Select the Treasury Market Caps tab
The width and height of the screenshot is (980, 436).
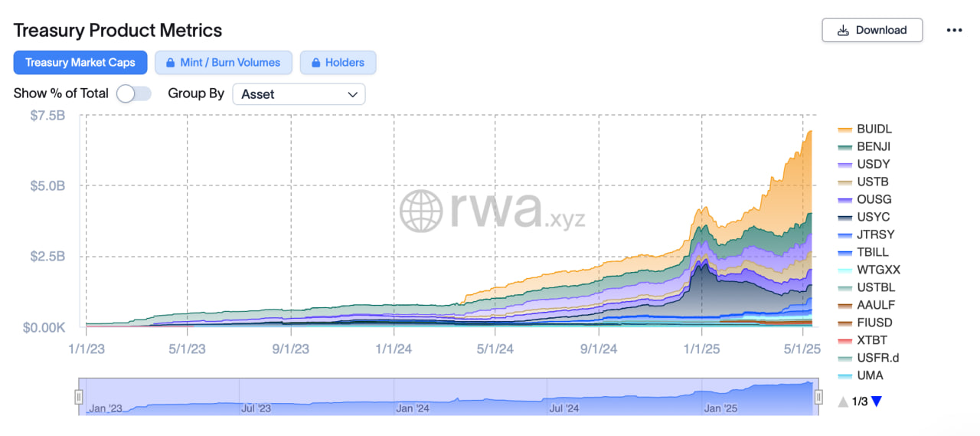(x=80, y=63)
